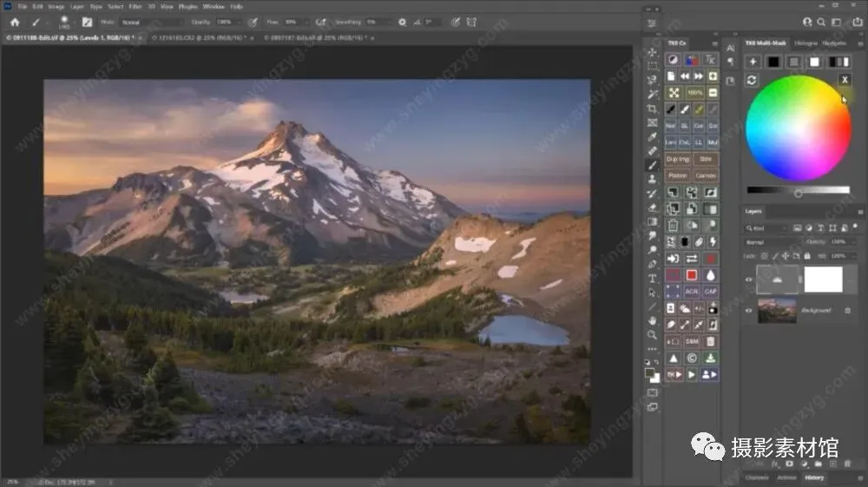Open the brush settings panel icon

(87, 23)
